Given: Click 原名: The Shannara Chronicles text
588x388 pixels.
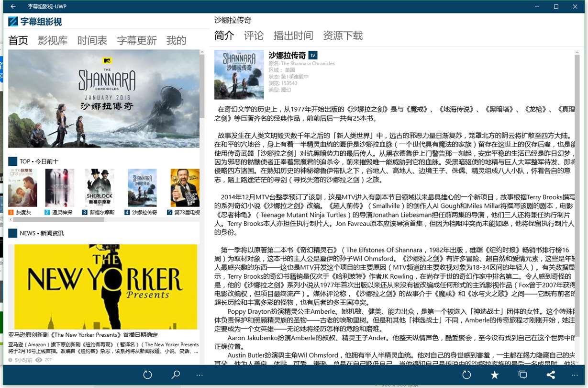Looking at the screenshot, I should point(302,63).
